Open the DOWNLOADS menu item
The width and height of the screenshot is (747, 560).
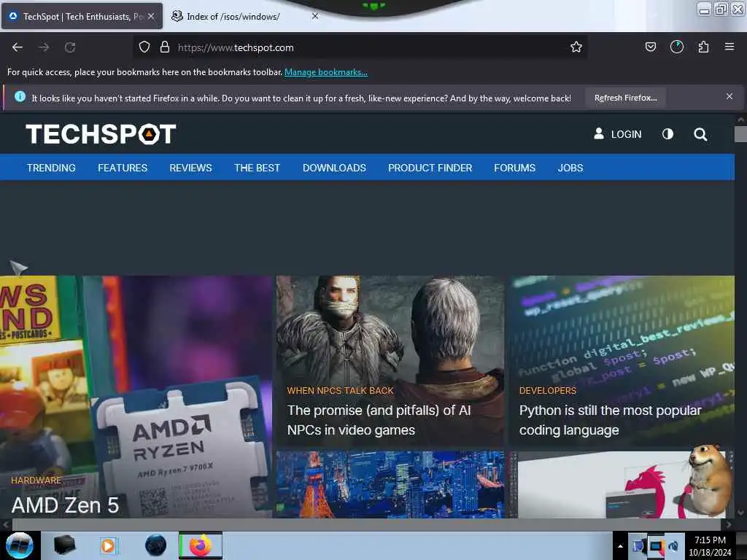[x=334, y=168]
